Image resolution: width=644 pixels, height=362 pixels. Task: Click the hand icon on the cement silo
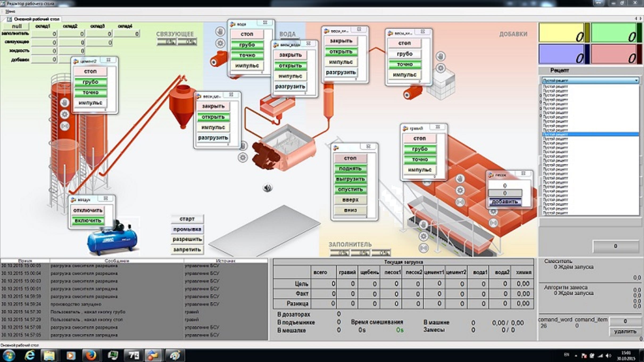[x=64, y=103]
